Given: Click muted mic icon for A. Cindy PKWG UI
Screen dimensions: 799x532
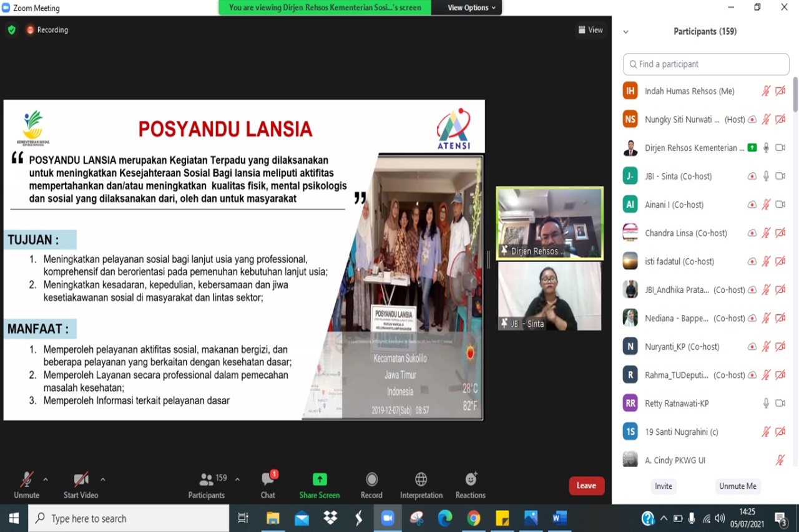Looking at the screenshot, I should click(780, 460).
